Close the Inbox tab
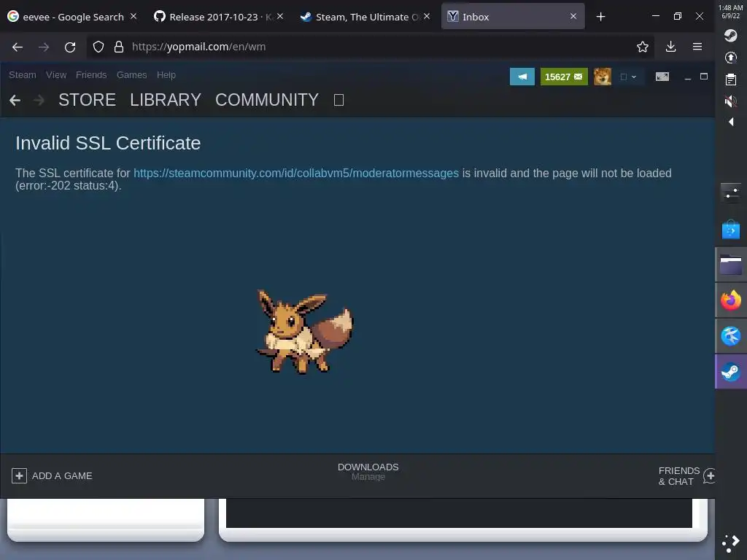The width and height of the screenshot is (747, 560). point(573,16)
